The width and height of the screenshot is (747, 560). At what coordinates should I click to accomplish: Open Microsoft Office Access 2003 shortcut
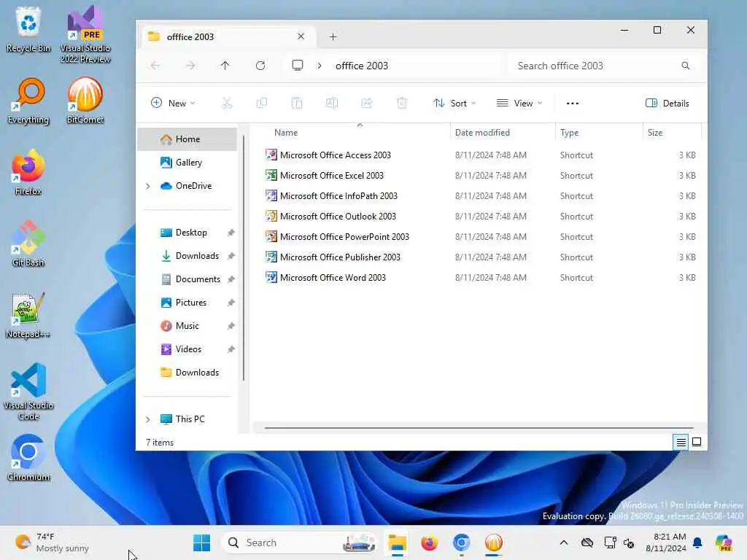point(336,155)
